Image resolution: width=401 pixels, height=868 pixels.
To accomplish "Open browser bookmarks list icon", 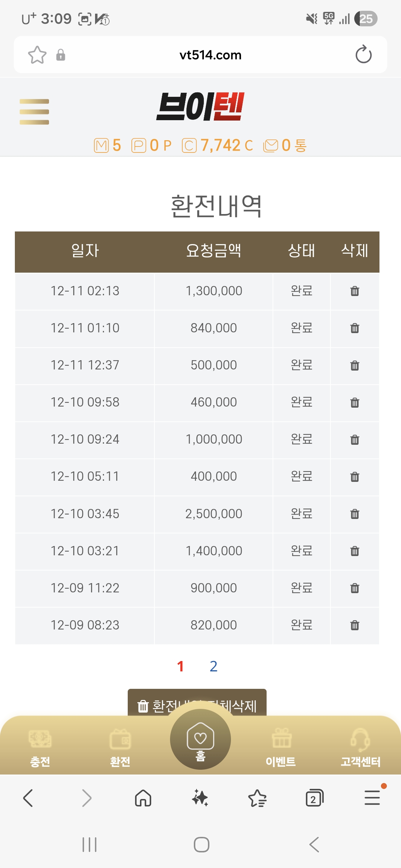I will point(257,798).
